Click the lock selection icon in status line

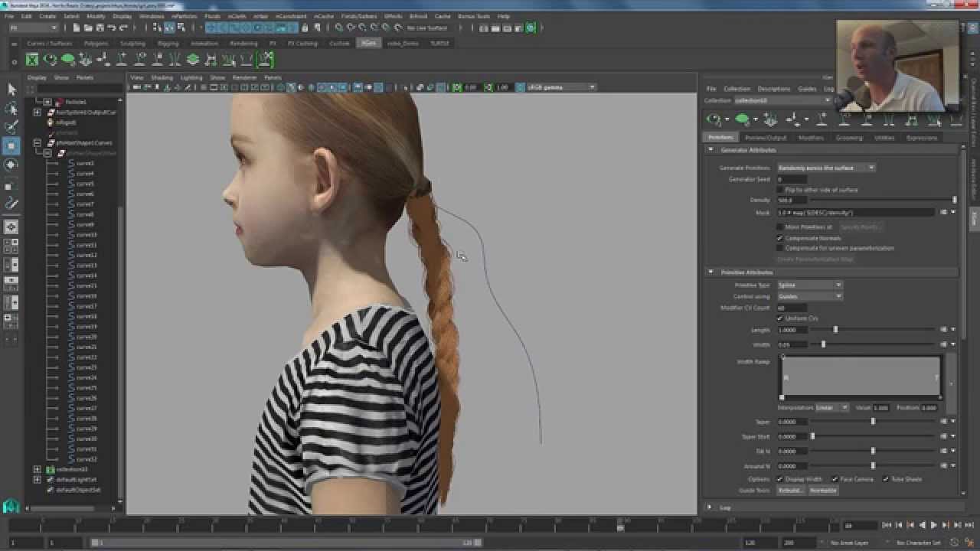pos(305,28)
